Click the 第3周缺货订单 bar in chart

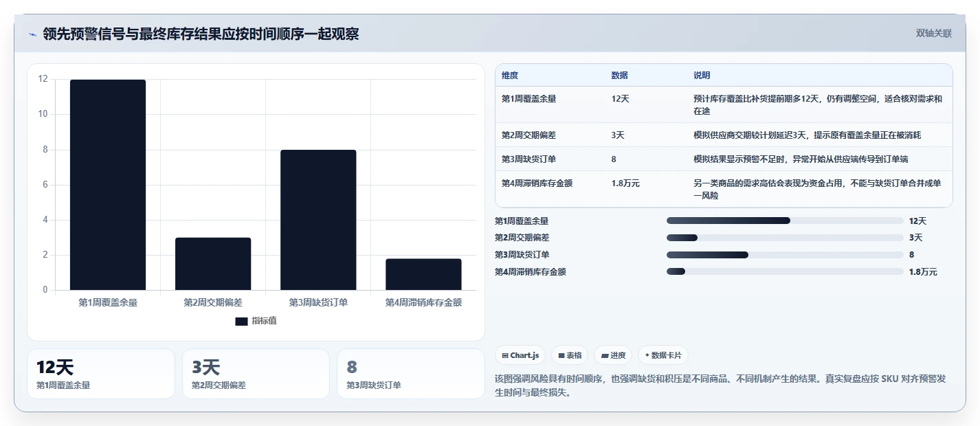coord(318,220)
